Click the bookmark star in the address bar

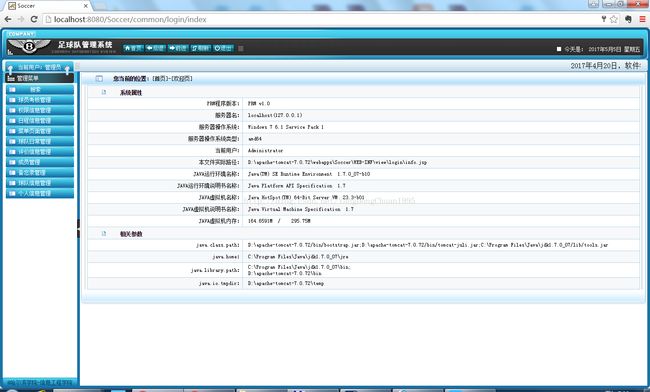click(614, 19)
